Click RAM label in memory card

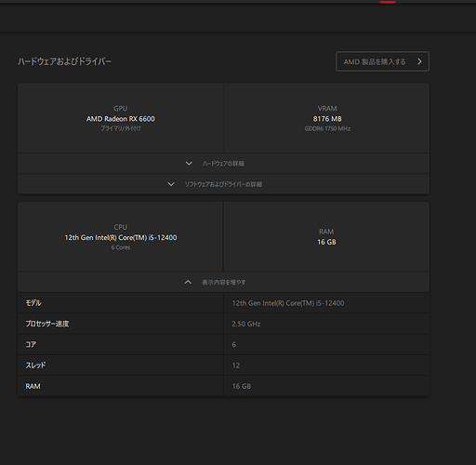(326, 232)
